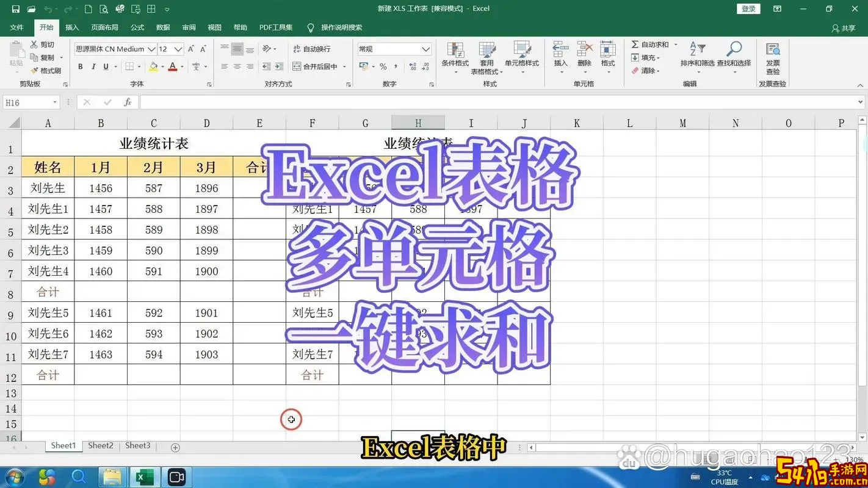
Task: Click the Excel icon in Windows taskbar
Action: (x=144, y=477)
